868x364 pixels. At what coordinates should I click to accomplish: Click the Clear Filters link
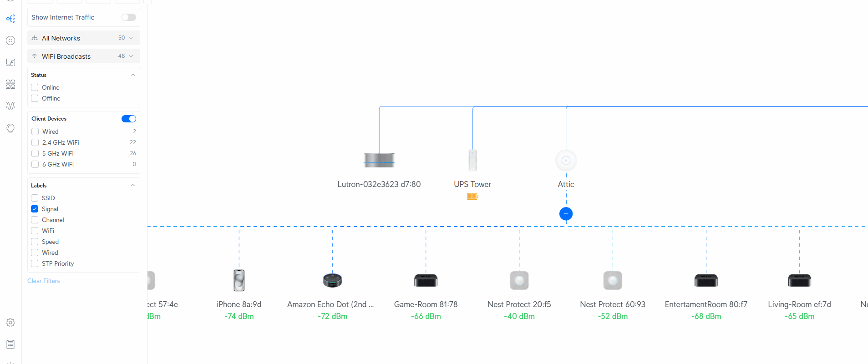pos(44,281)
